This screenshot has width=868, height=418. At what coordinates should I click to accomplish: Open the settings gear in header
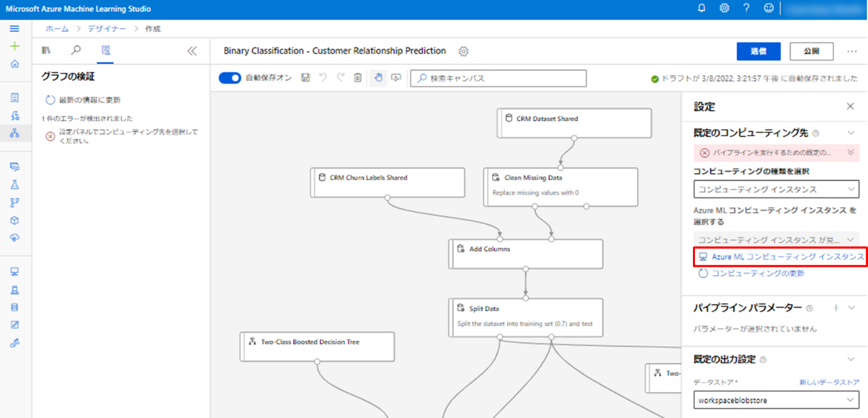(724, 9)
